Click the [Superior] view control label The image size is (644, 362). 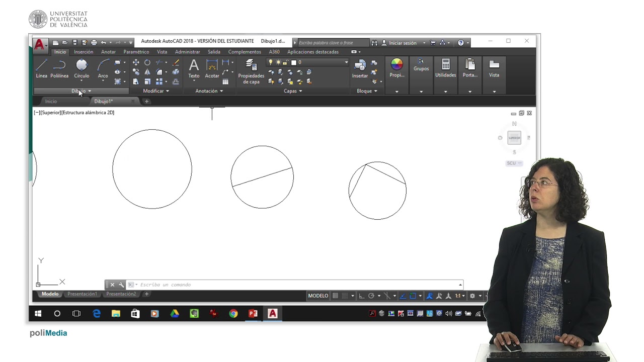(x=50, y=113)
